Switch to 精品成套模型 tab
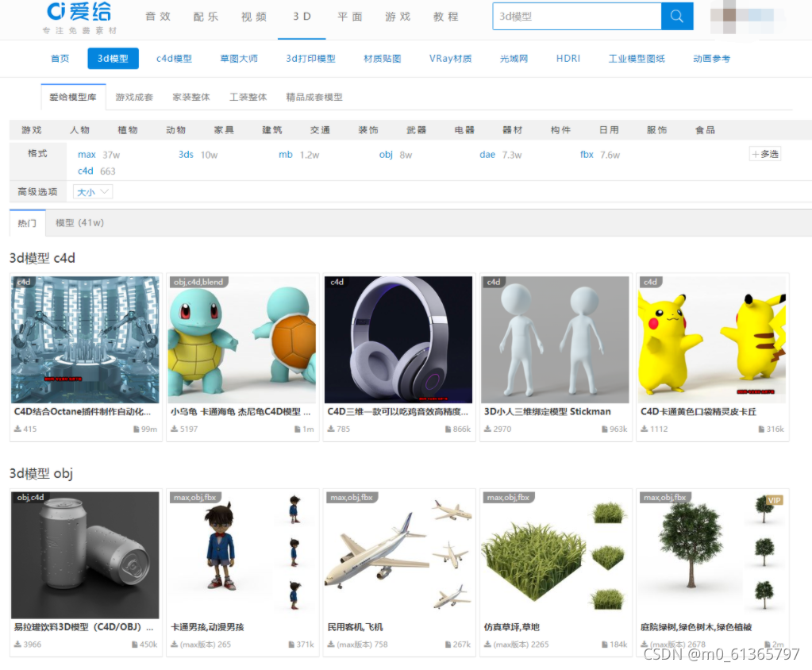 click(x=314, y=97)
